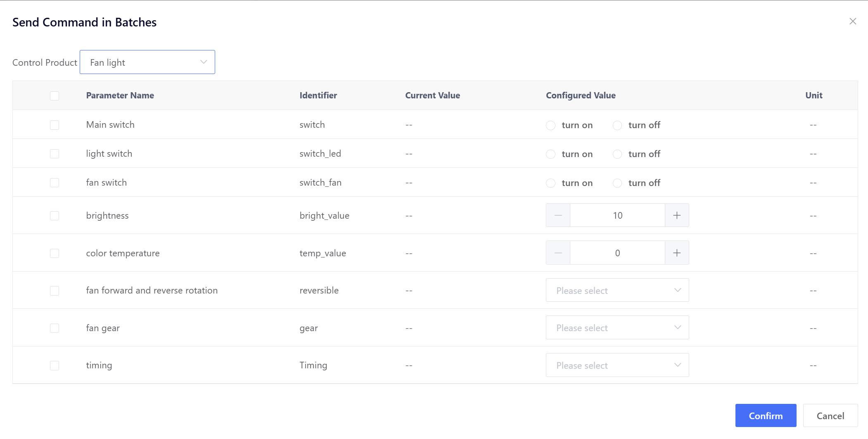The height and width of the screenshot is (439, 868).
Task: Select the timing row checkbox
Action: point(55,365)
